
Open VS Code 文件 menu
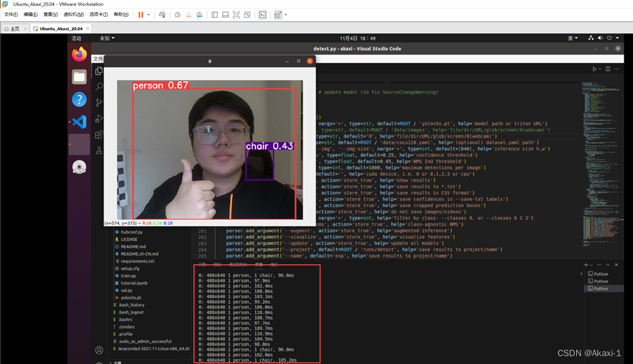(98, 59)
